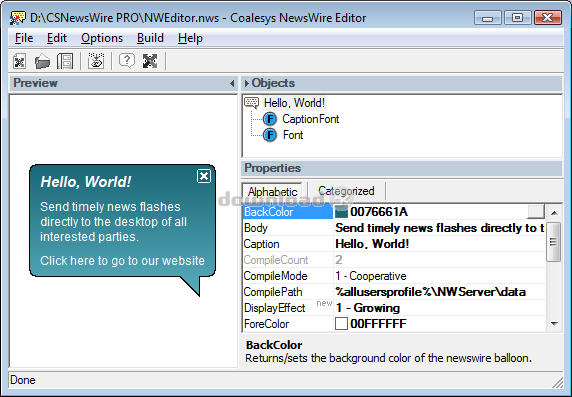
Task: Open the Options menu
Action: (x=102, y=38)
